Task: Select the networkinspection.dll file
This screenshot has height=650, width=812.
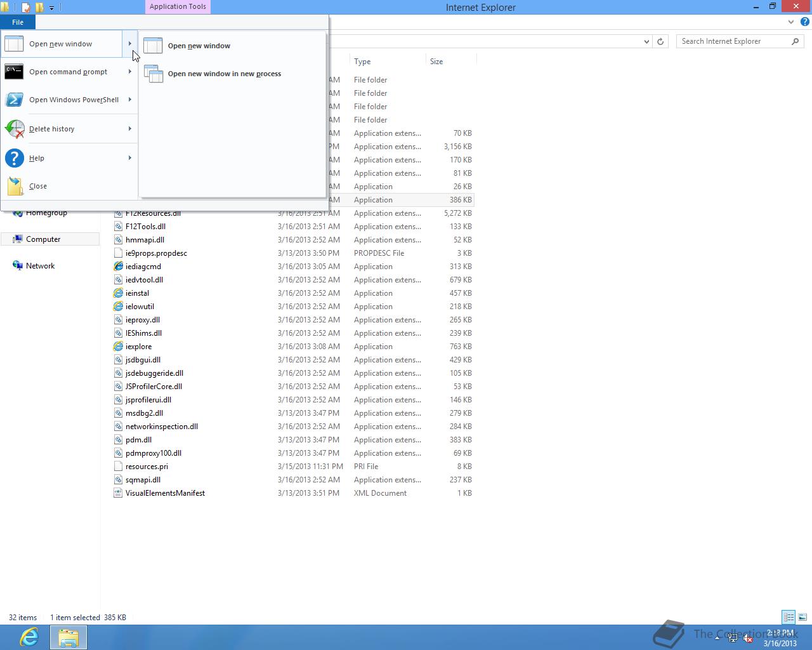Action: (x=162, y=427)
